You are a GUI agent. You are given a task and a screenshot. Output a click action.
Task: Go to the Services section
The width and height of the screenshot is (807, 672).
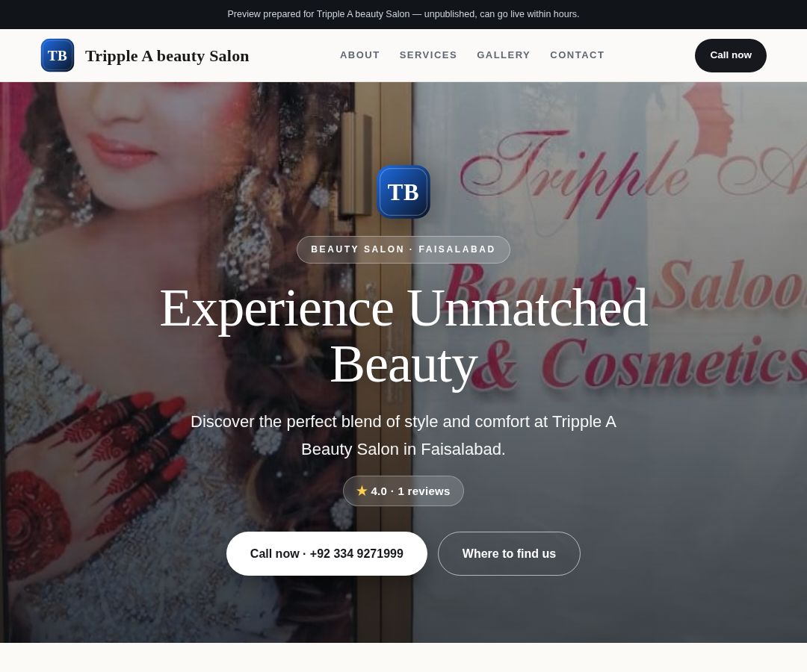coord(428,55)
